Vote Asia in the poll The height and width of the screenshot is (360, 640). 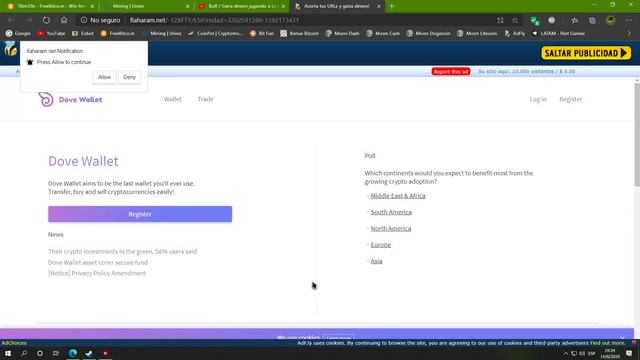point(376,261)
